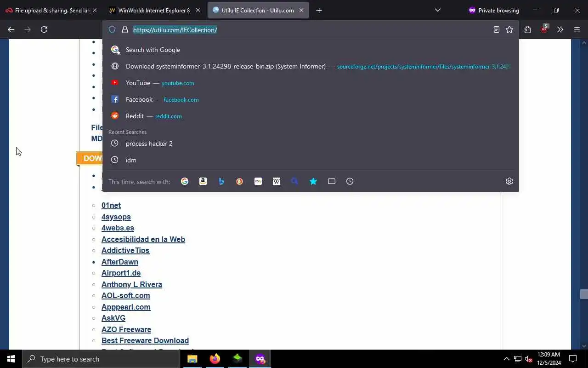This screenshot has height=368, width=588.
Task: Open Firefox private window taskbar icon
Action: coord(260,359)
